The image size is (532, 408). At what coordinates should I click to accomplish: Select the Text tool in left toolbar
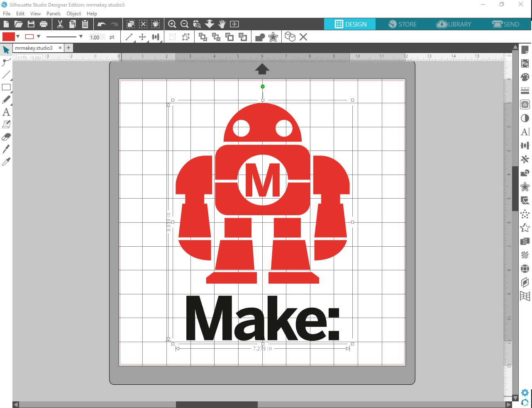click(6, 112)
